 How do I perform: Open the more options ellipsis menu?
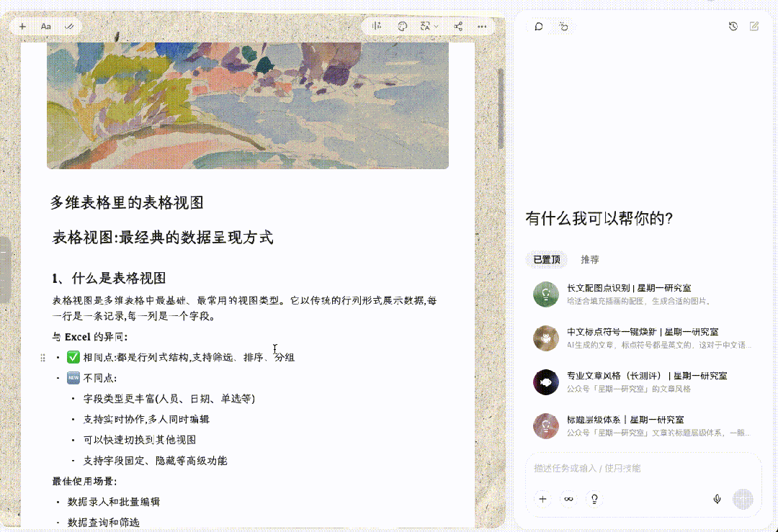(482, 27)
